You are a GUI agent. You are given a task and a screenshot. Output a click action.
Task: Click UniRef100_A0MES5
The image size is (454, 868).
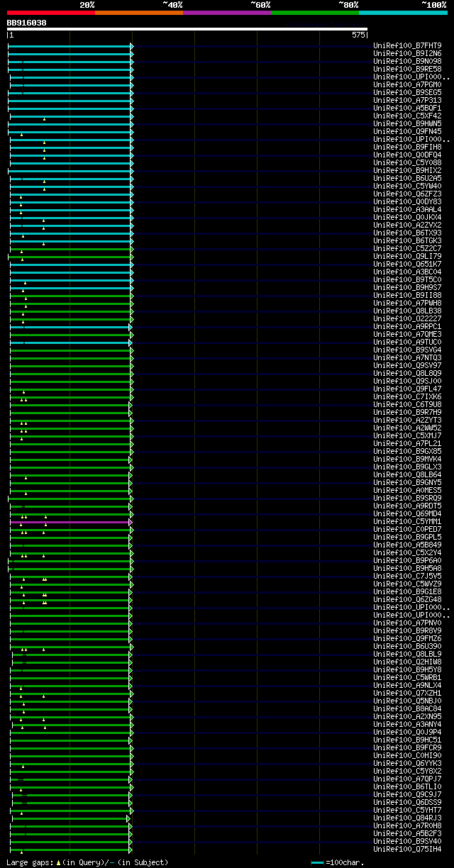coord(407,491)
